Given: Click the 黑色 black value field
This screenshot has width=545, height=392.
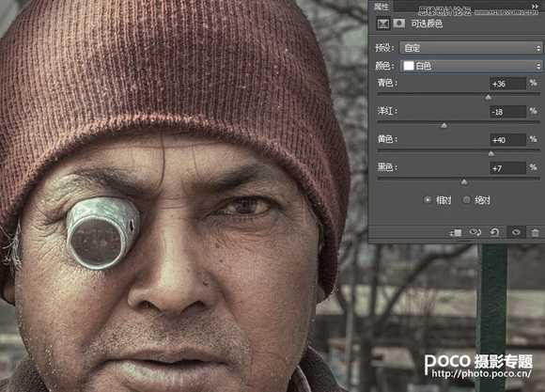Looking at the screenshot, I should [x=507, y=168].
